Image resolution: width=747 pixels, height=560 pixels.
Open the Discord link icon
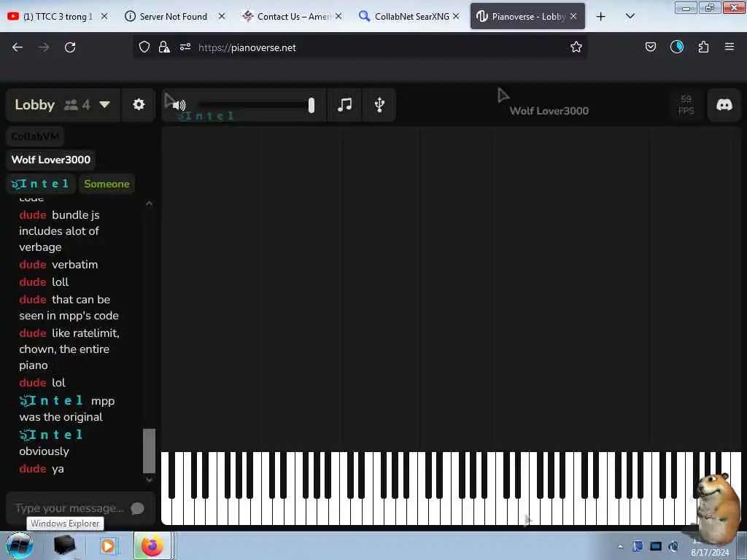[724, 104]
